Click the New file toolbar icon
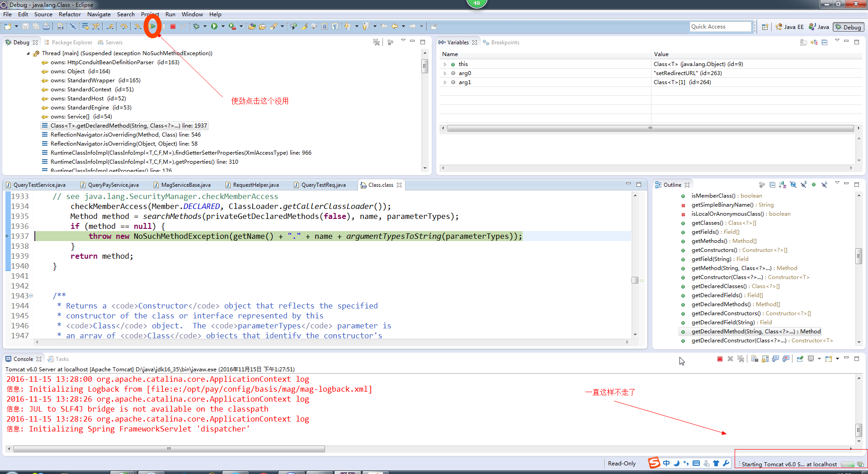Screen dimensions: 868x474 (x=8, y=27)
